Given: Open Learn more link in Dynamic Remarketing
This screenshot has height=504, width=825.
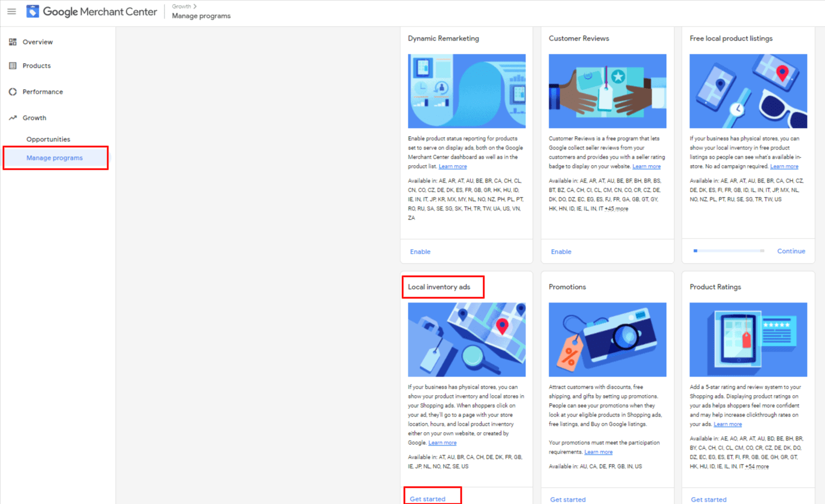Looking at the screenshot, I should point(452,166).
